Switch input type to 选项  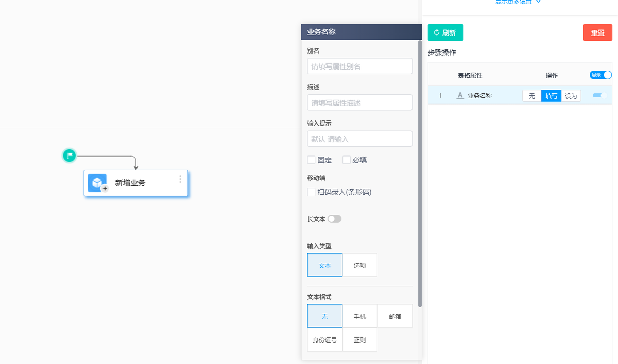pyautogui.click(x=359, y=265)
